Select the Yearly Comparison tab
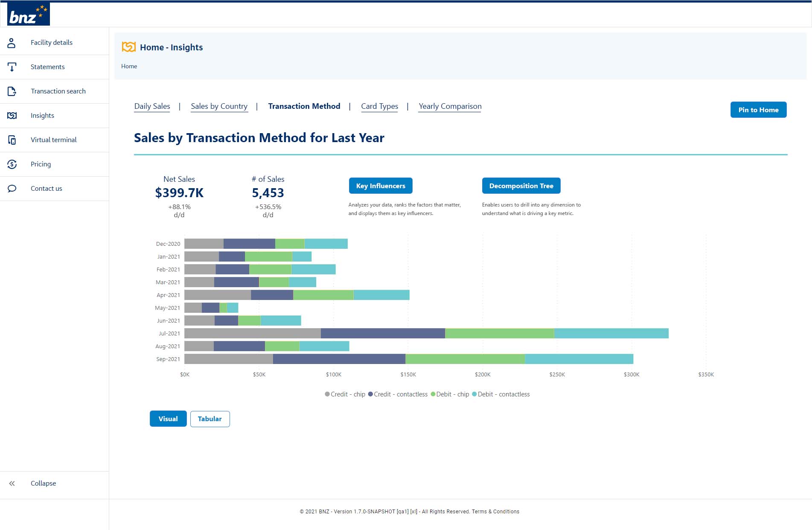 click(x=450, y=106)
